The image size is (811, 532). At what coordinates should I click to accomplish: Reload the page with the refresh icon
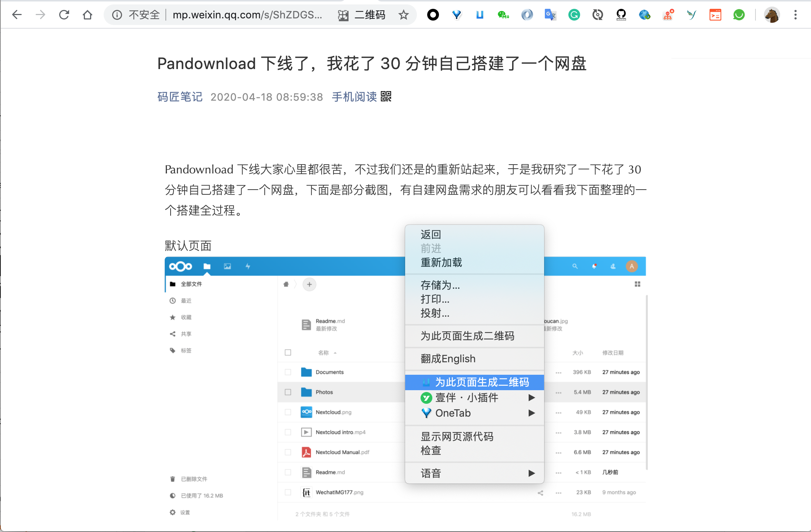click(64, 15)
